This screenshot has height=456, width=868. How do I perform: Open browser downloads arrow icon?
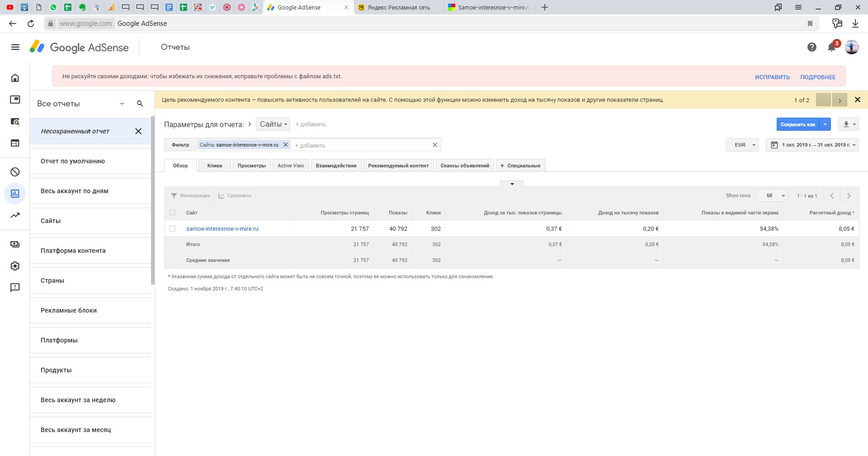(x=855, y=24)
